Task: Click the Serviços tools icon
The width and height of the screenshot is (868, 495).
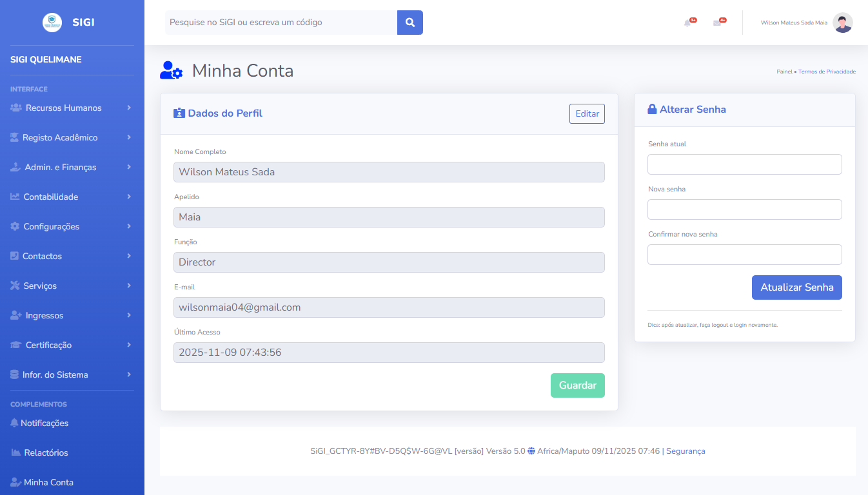Action: coord(15,286)
